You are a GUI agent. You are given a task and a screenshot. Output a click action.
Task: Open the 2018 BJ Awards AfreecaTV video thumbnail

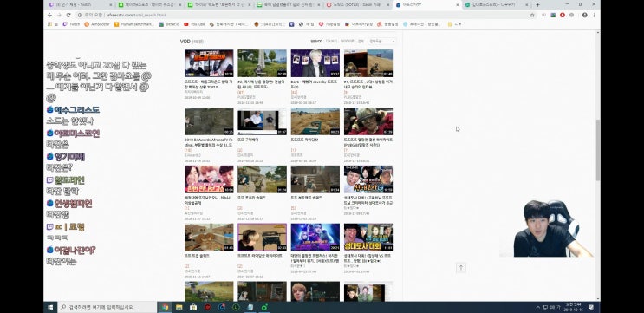coord(209,121)
